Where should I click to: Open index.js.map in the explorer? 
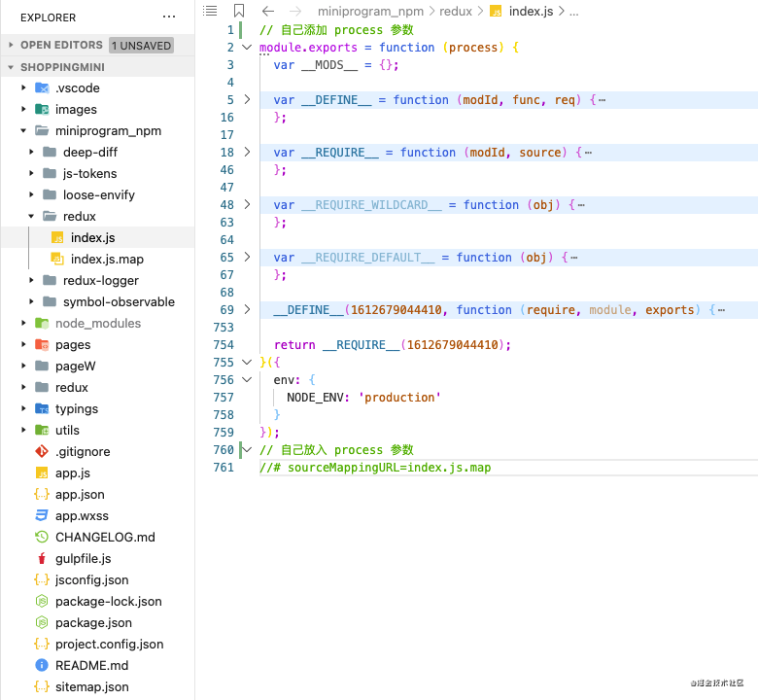tap(107, 260)
